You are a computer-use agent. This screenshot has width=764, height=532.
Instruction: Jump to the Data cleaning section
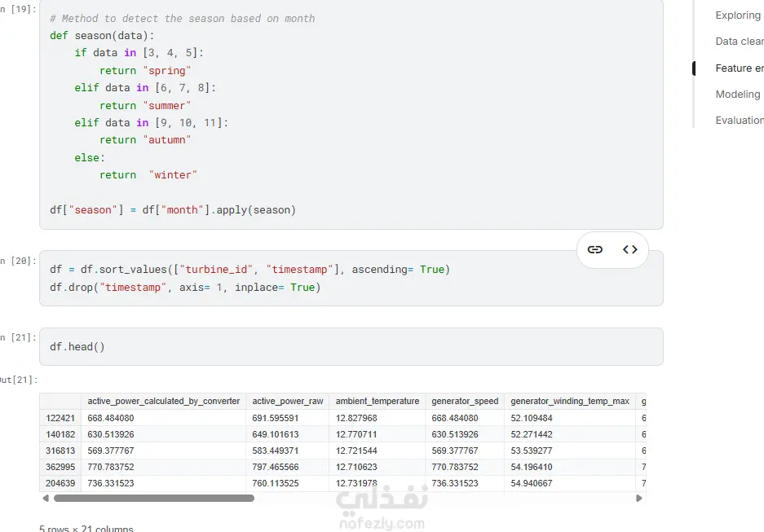[x=740, y=42]
